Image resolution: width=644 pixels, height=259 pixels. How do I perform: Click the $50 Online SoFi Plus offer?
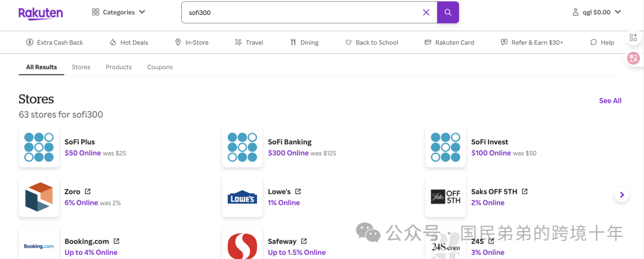click(x=82, y=153)
